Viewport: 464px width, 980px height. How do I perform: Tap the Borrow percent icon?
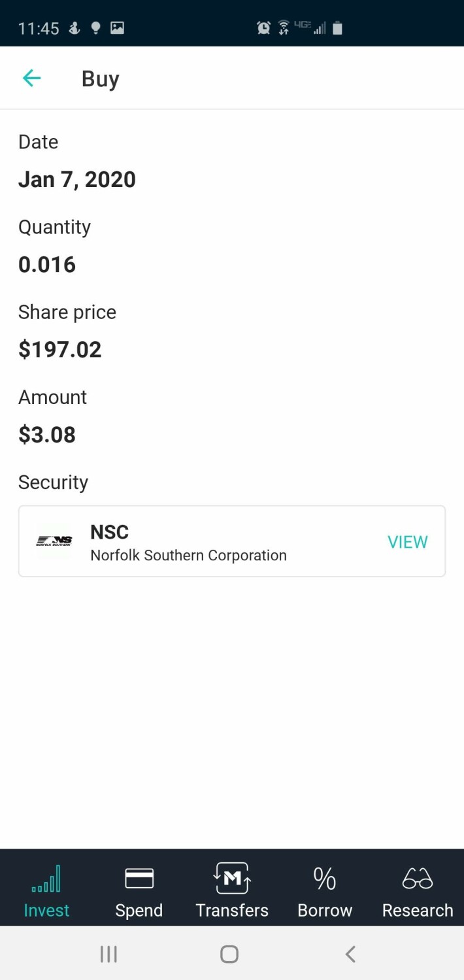325,878
